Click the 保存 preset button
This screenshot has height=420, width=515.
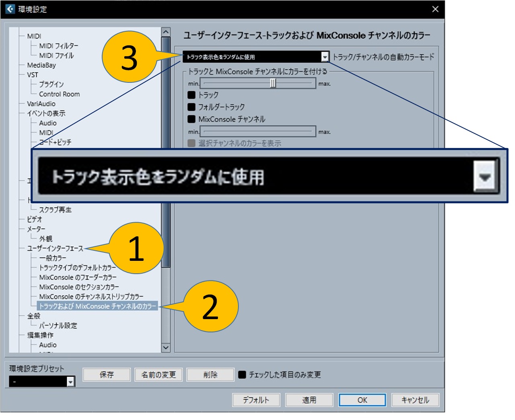[x=107, y=375]
